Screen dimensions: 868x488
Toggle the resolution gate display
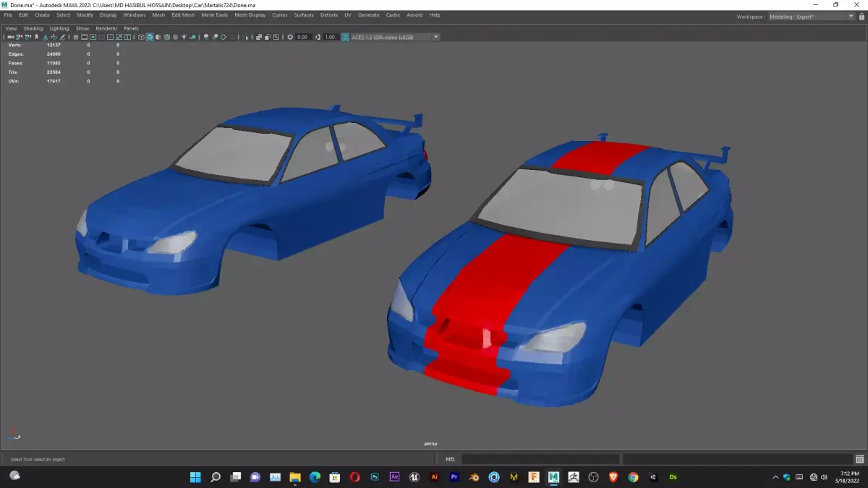tap(93, 37)
